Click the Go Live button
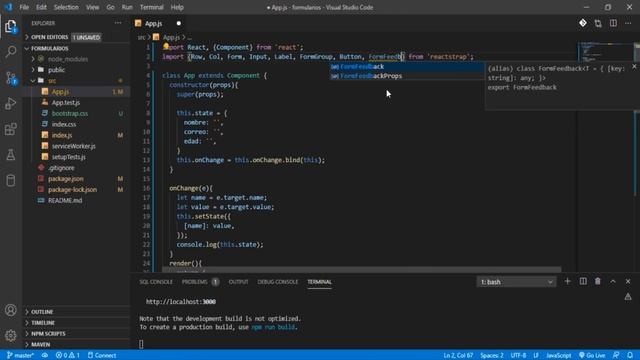The height and width of the screenshot is (360, 640). point(592,355)
